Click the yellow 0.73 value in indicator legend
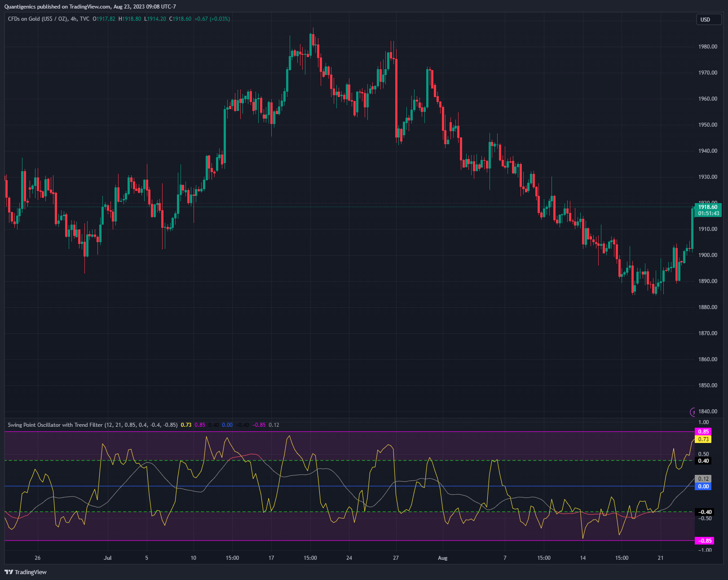 (186, 425)
